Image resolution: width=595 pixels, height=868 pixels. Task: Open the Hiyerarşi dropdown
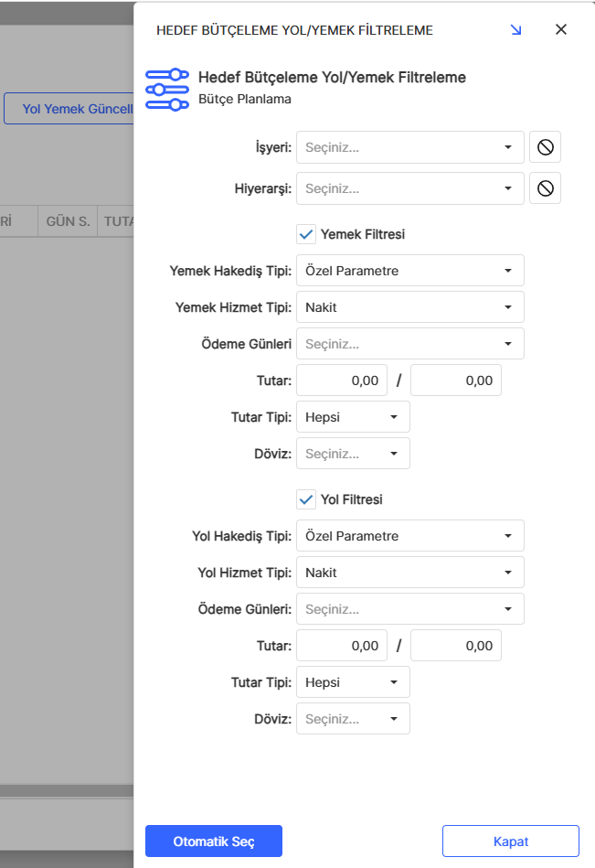(x=409, y=188)
